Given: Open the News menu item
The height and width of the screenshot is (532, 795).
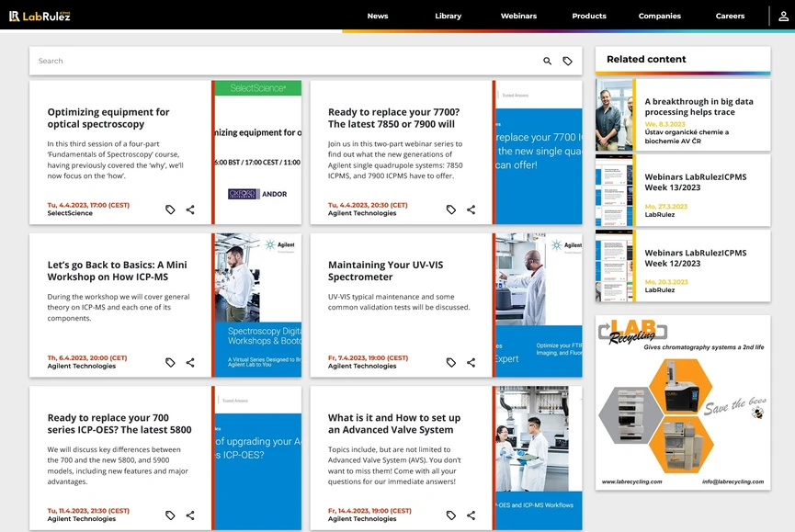Looking at the screenshot, I should pyautogui.click(x=378, y=17).
